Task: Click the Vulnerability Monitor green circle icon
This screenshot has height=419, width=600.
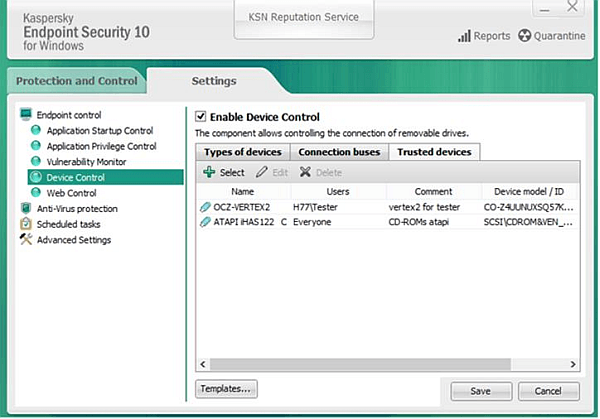Action: [36, 161]
